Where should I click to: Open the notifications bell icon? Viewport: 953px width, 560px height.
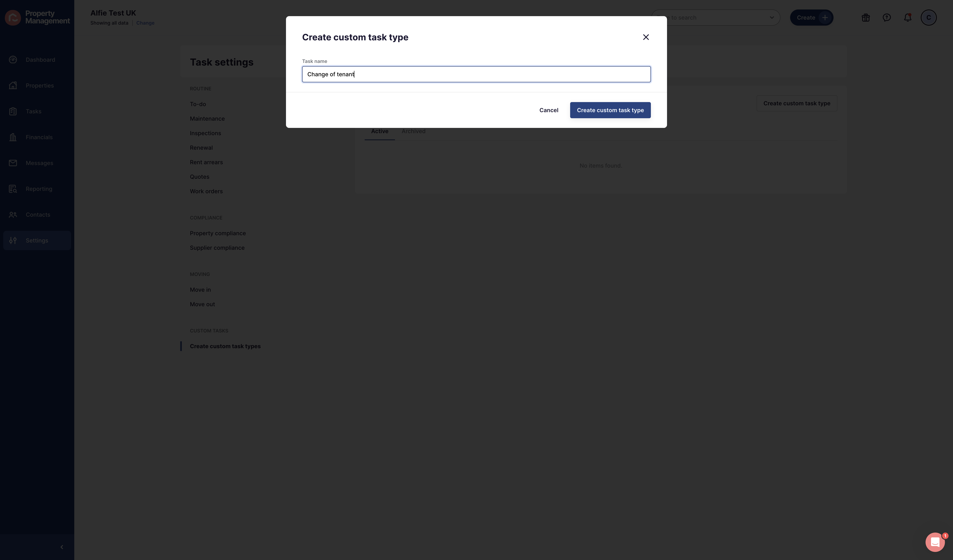tap(907, 17)
